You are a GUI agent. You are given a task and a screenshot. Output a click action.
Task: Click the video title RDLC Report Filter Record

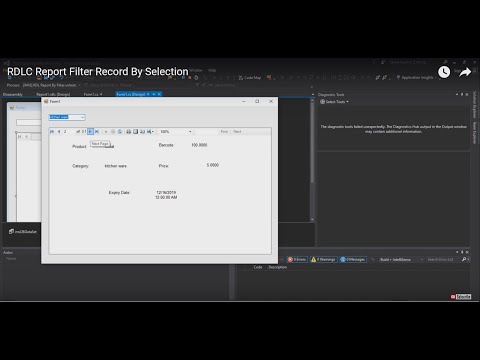click(98, 72)
